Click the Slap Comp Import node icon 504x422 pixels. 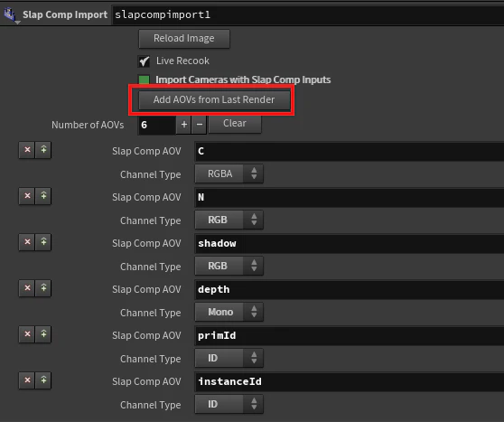[10, 14]
